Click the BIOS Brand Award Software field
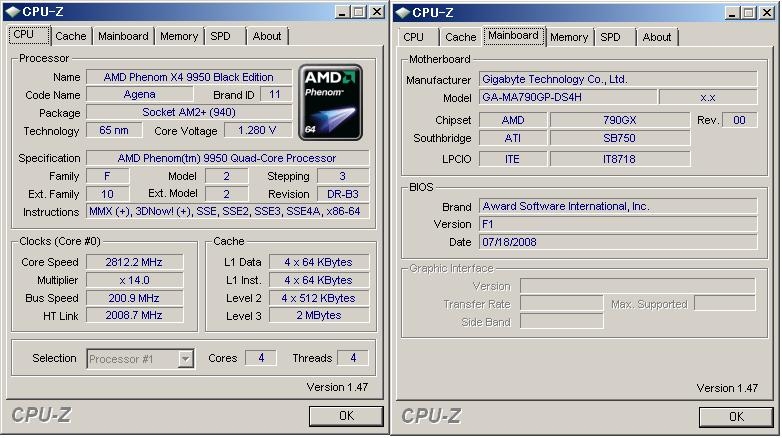This screenshot has height=438, width=782. 618,206
